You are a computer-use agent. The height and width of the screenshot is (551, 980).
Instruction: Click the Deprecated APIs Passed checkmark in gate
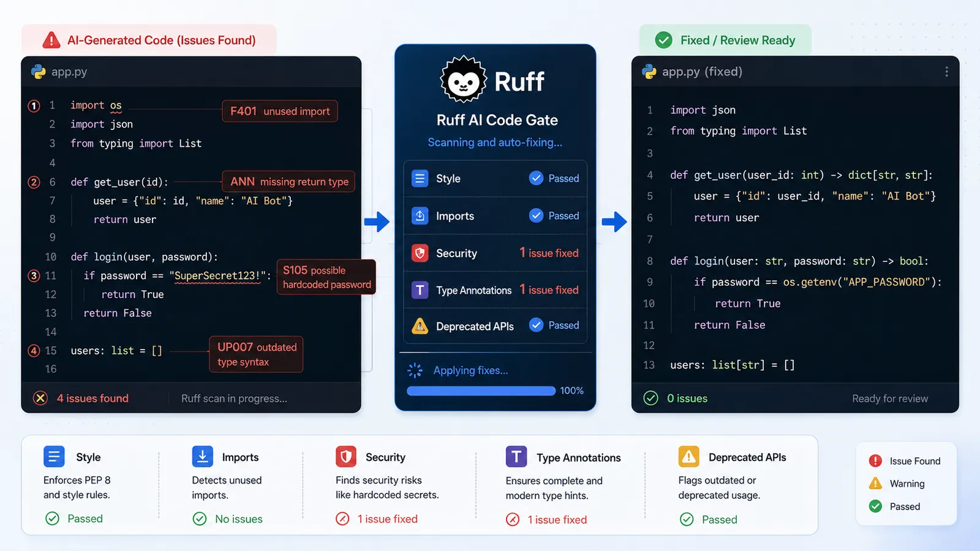pos(536,325)
